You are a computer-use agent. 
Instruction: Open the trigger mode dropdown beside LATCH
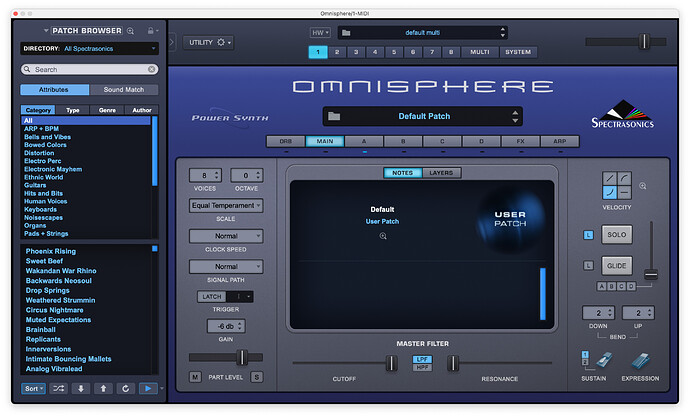(x=239, y=297)
